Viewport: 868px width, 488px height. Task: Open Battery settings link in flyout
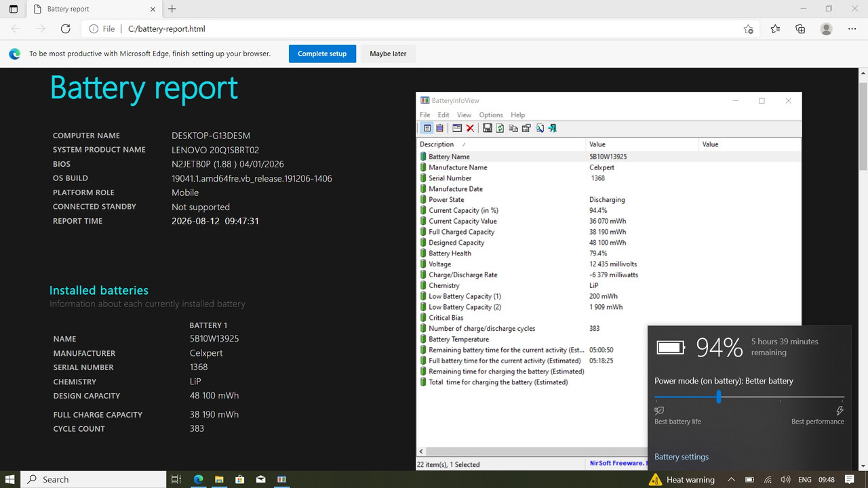click(682, 457)
